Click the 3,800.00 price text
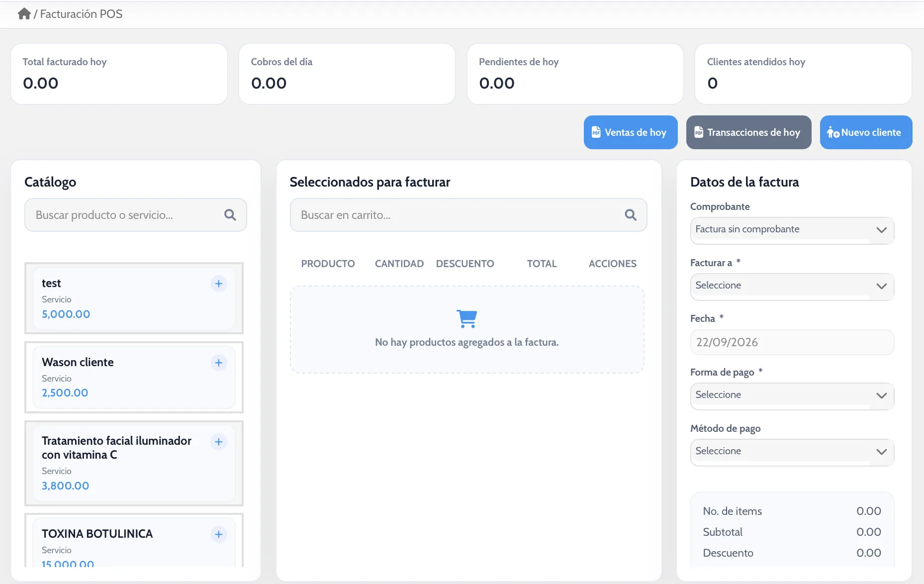The height and width of the screenshot is (584, 924). coord(66,486)
